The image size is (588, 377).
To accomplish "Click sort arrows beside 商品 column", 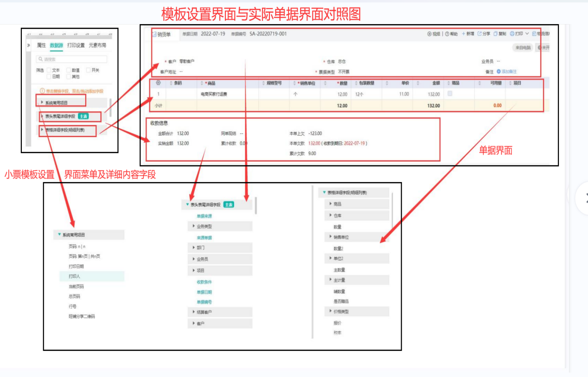I will coord(201,83).
